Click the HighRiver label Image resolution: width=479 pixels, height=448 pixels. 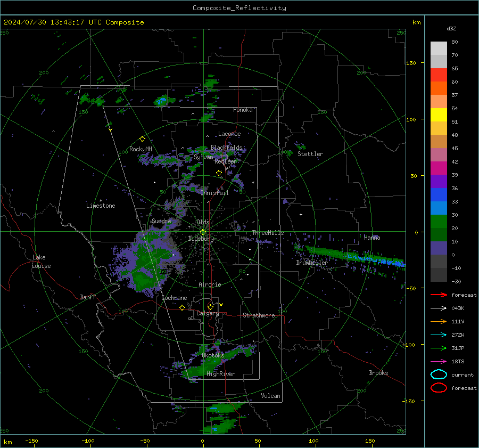click(x=221, y=374)
